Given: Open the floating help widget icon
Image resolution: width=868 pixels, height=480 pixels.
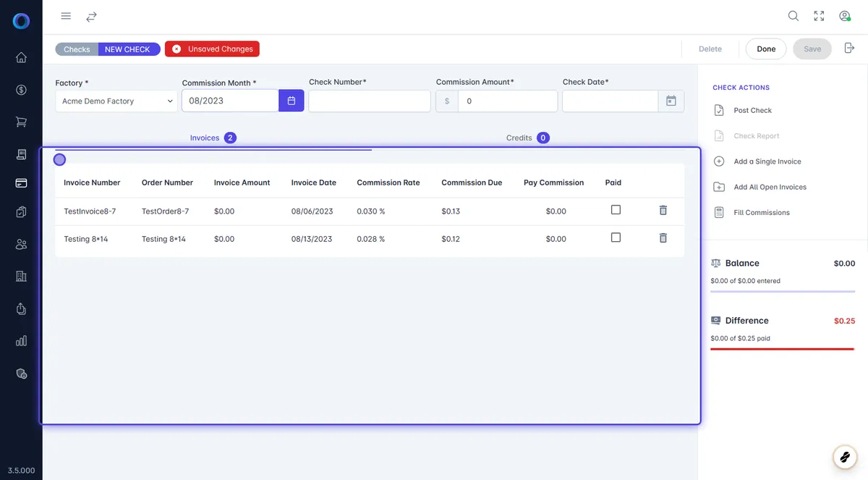Looking at the screenshot, I should coord(844,457).
